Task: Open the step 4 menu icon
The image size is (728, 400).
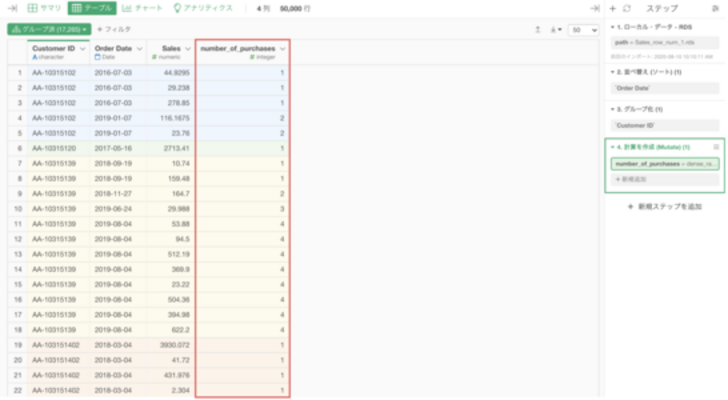Action: tap(715, 147)
